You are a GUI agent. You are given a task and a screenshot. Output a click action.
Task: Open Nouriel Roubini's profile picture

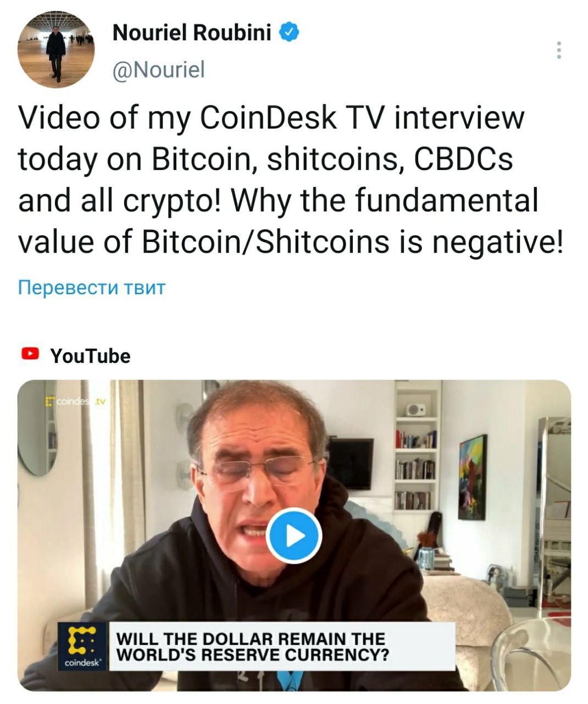(x=56, y=50)
